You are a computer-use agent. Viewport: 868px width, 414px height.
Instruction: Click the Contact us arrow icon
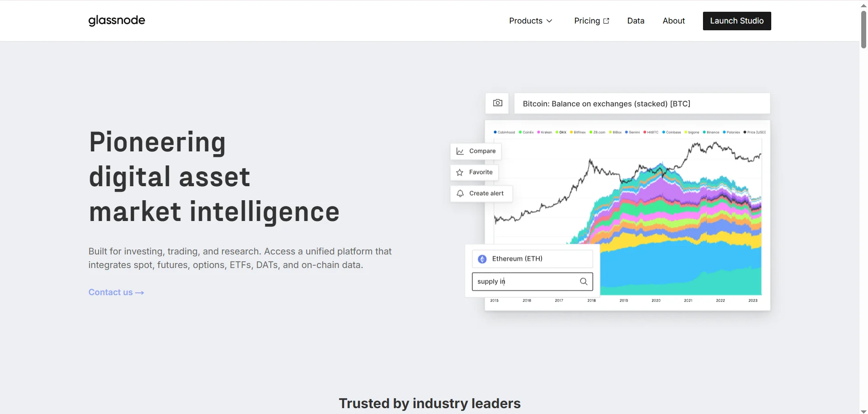tap(140, 293)
